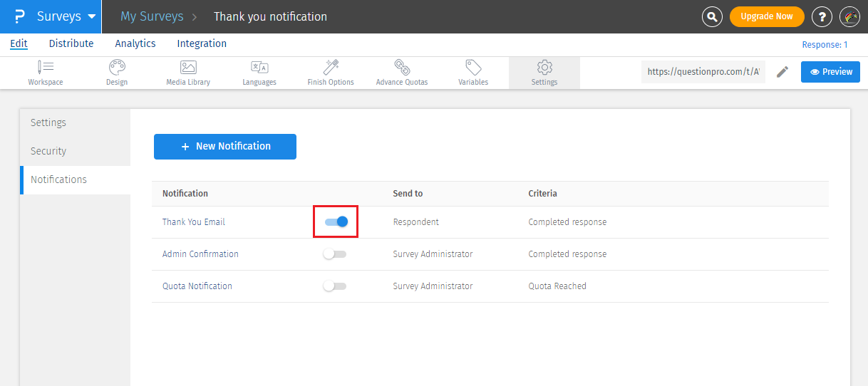Open the user profile avatar menu
The width and height of the screenshot is (868, 386).
[849, 16]
